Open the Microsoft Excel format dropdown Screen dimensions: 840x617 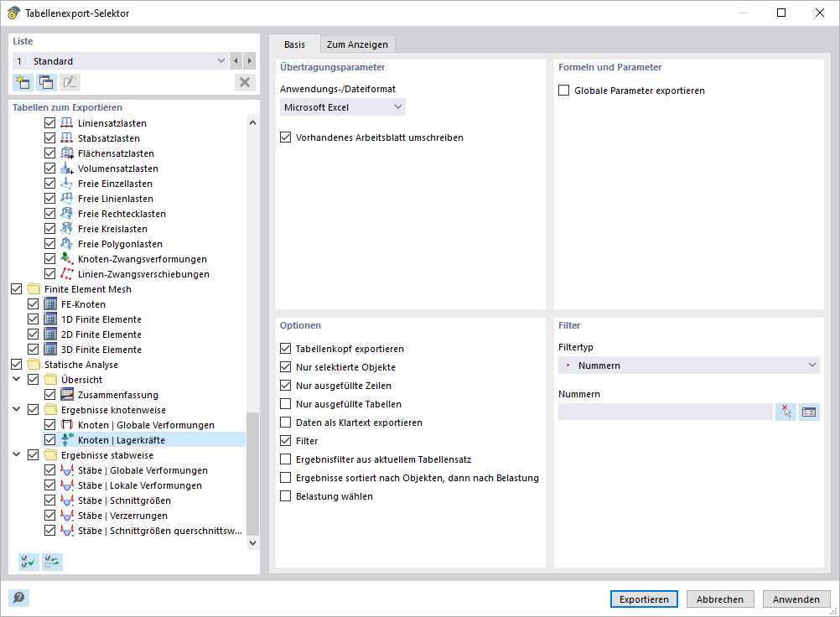pos(343,107)
